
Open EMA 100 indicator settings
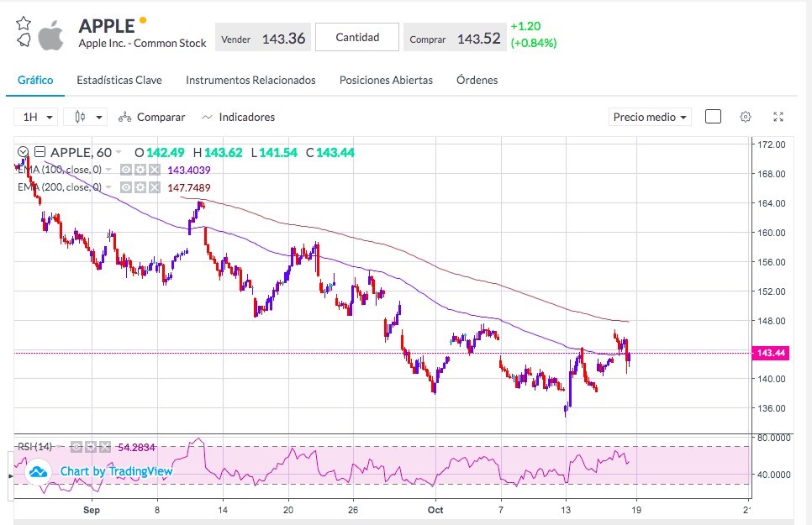tap(140, 170)
